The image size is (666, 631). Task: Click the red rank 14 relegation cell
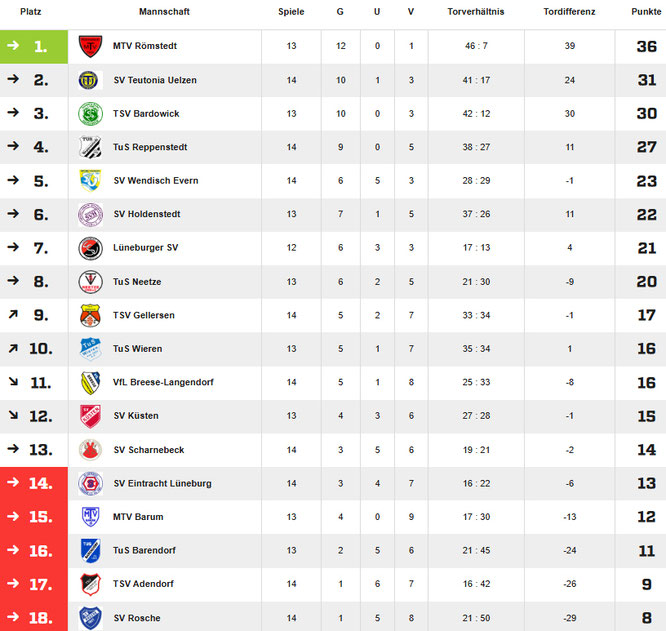point(34,483)
